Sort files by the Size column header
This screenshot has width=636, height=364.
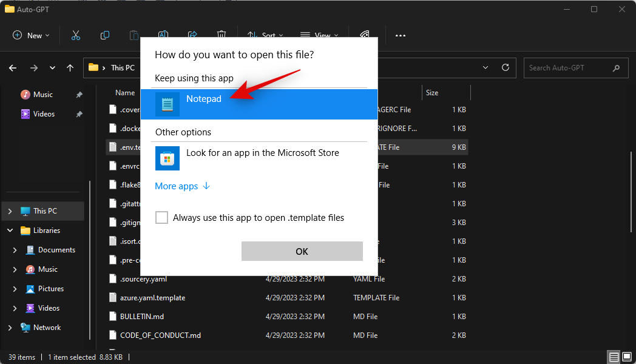pos(432,93)
